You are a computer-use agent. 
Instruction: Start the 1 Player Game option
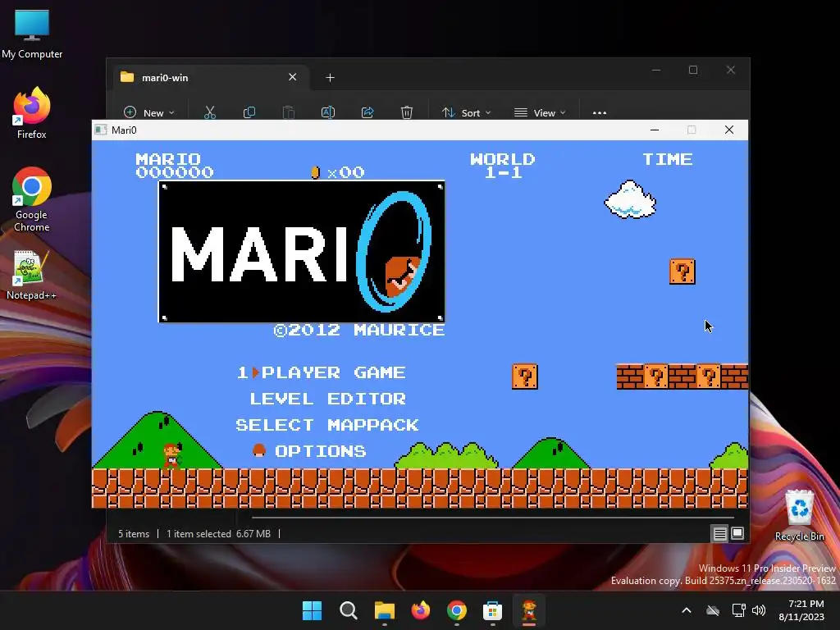pos(322,372)
